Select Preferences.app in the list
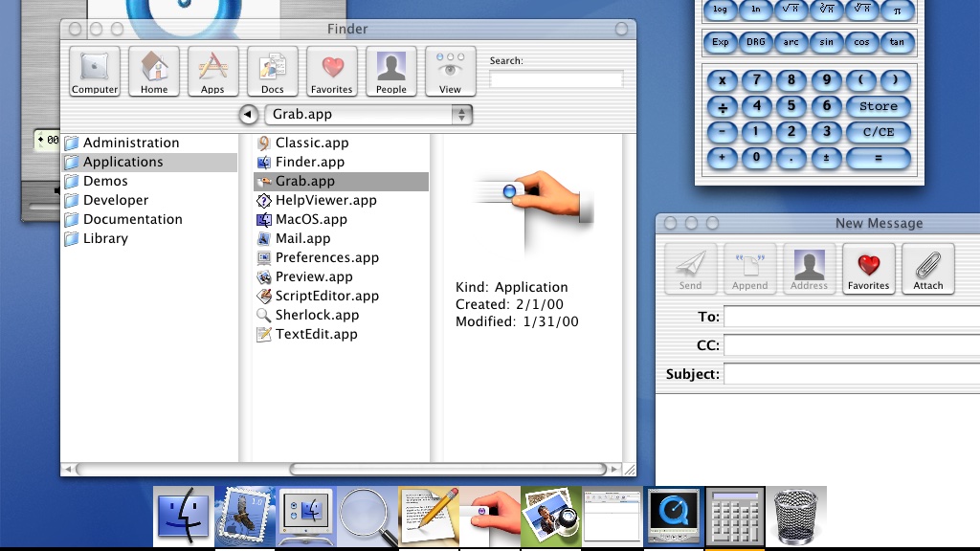The image size is (980, 551). (342, 257)
